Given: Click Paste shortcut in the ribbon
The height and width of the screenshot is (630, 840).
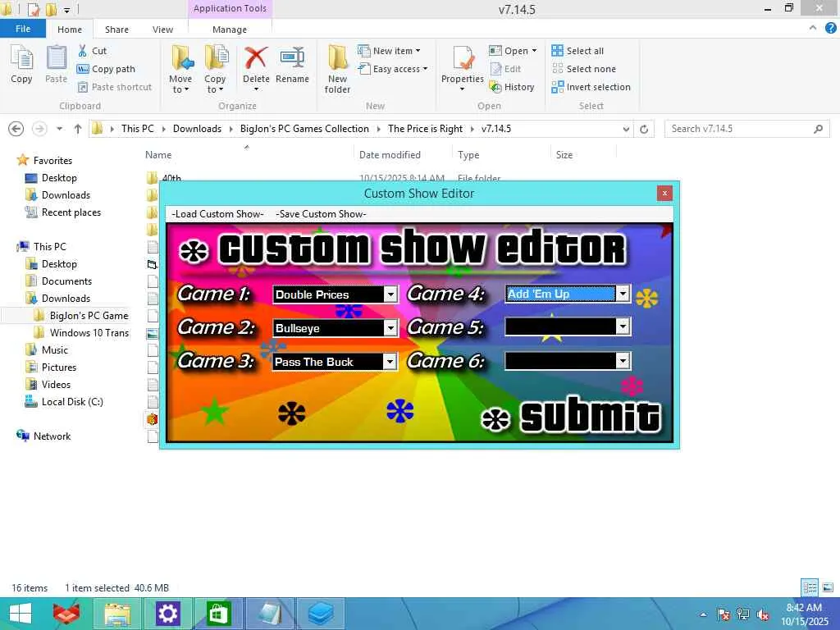Looking at the screenshot, I should coord(115,87).
